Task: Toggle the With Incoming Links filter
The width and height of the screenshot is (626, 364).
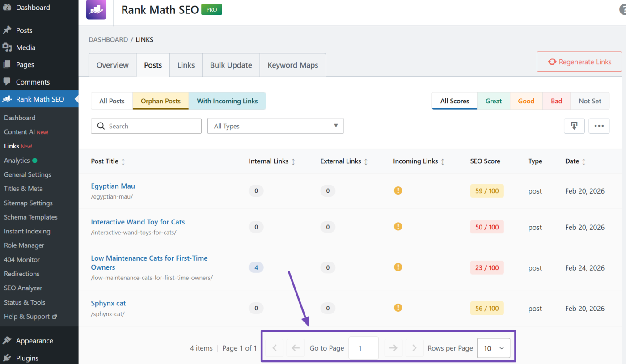Action: click(x=227, y=101)
